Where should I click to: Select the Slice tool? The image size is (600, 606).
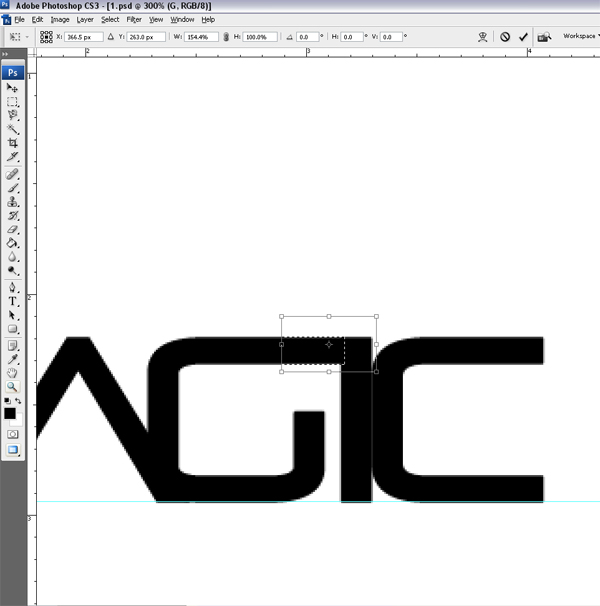12,157
